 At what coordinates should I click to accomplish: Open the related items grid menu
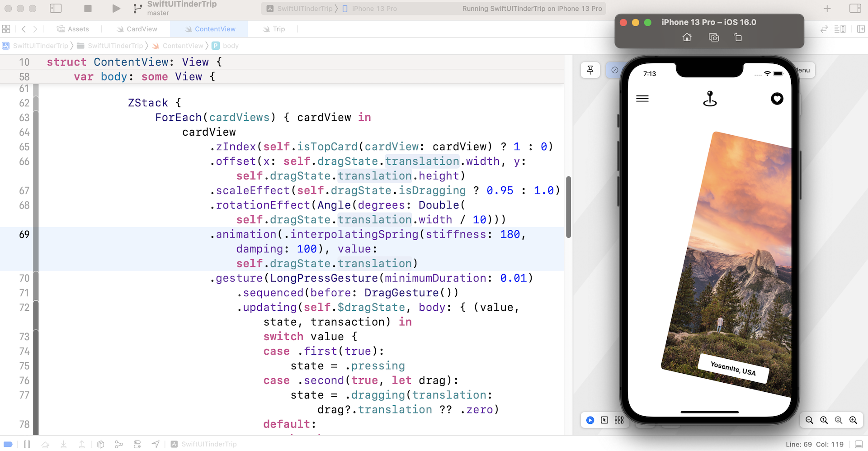pyautogui.click(x=6, y=29)
